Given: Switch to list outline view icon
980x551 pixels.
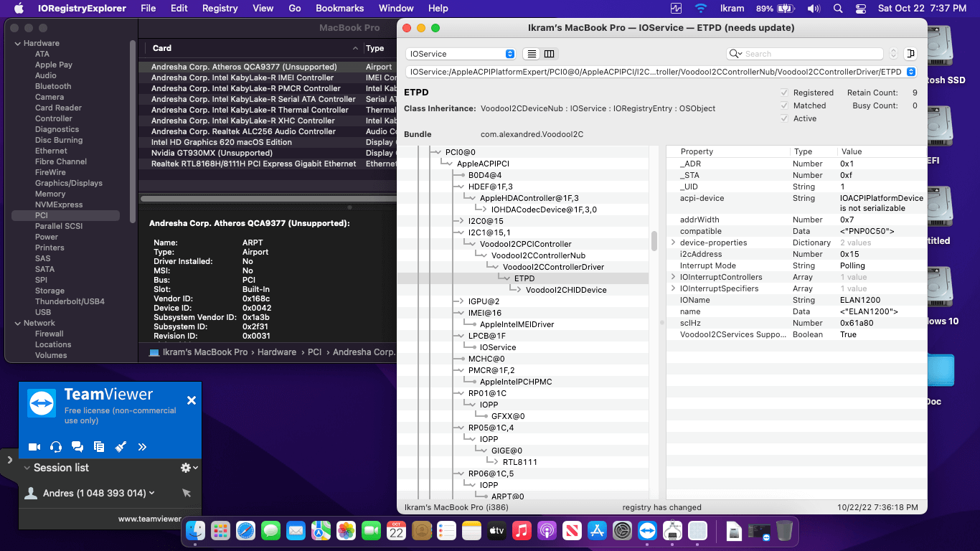Looking at the screenshot, I should (x=532, y=54).
